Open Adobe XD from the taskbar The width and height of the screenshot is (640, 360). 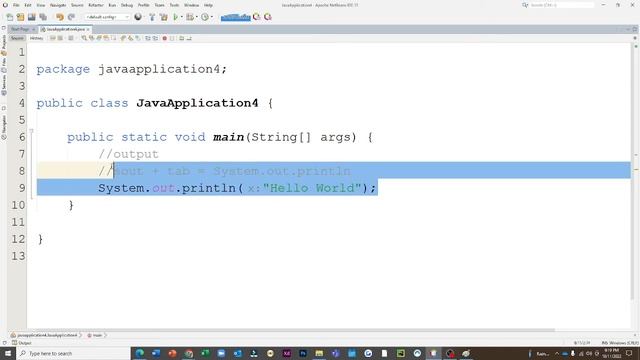(x=286, y=353)
